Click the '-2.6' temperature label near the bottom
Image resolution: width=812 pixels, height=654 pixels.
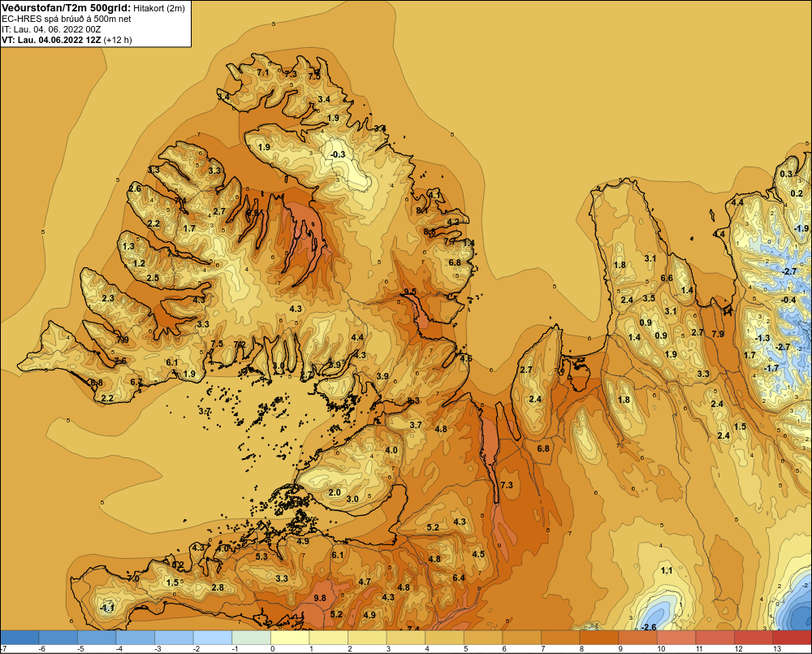point(648,627)
